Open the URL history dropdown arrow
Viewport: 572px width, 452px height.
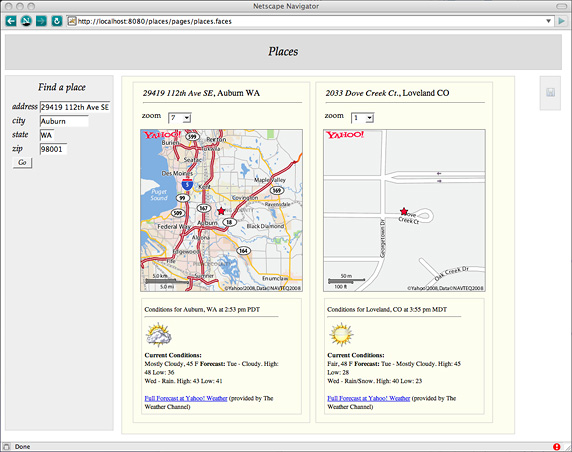click(x=548, y=21)
